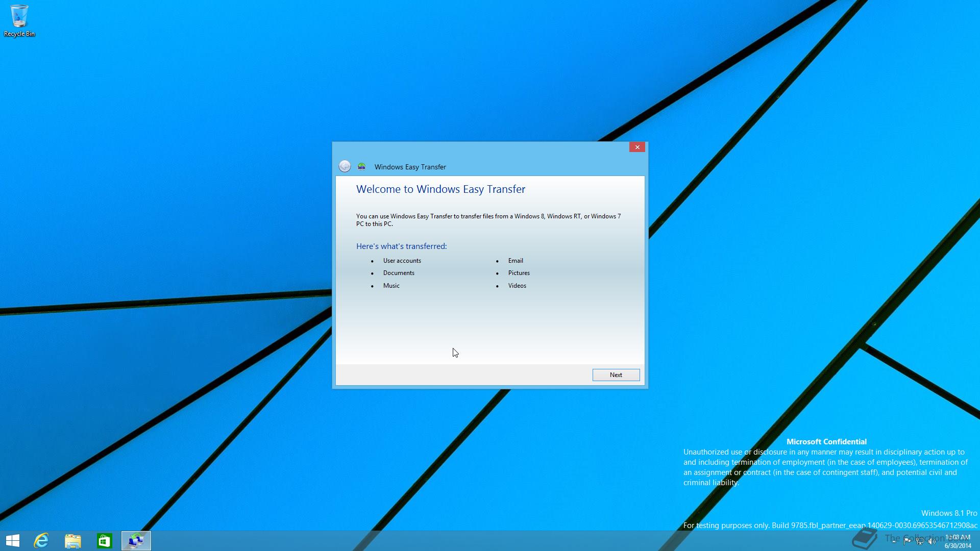Open File Explorer from the taskbar
Viewport: 980px width, 551px height.
pyautogui.click(x=73, y=541)
